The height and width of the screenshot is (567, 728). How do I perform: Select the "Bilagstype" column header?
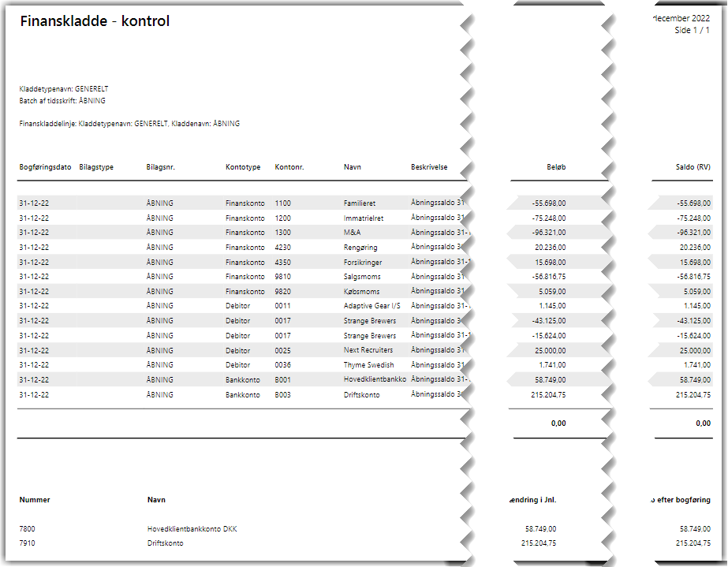pyautogui.click(x=96, y=167)
